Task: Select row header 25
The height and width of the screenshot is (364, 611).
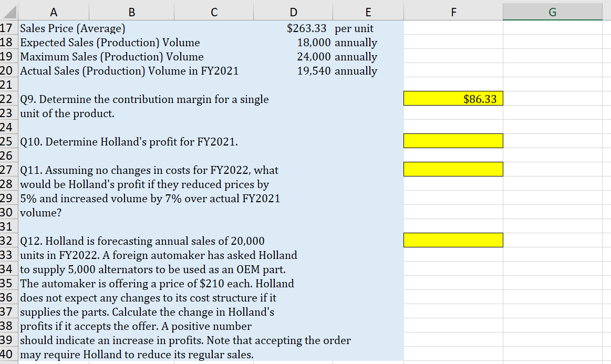Action: pos(8,141)
